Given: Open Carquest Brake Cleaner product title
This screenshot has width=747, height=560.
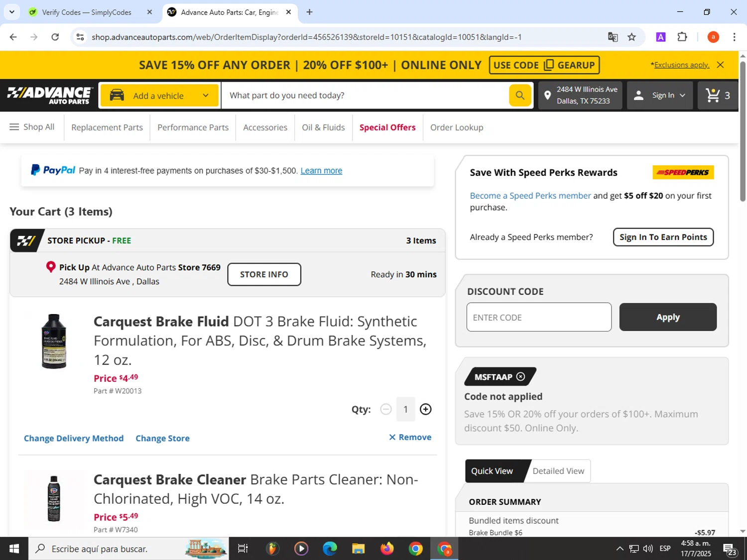Looking at the screenshot, I should (256, 489).
